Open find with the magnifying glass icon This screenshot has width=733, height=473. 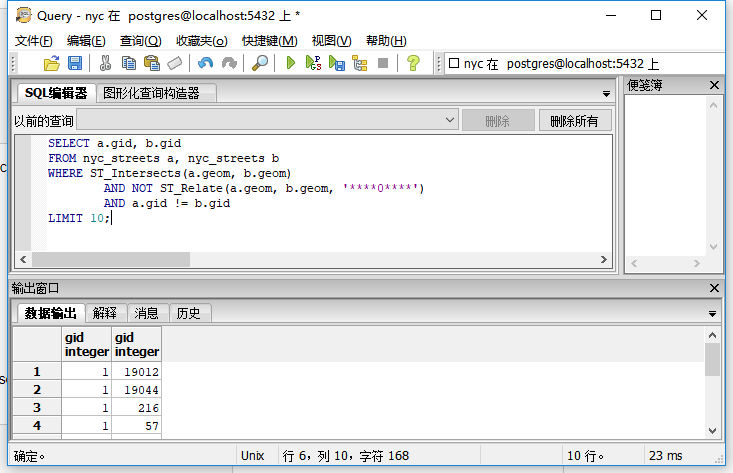(260, 63)
